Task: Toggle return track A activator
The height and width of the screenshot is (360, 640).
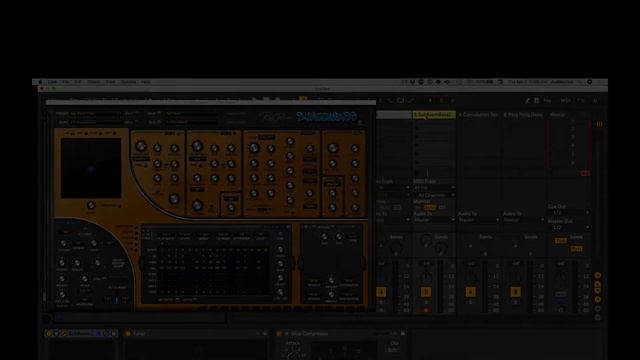Action: click(x=470, y=292)
